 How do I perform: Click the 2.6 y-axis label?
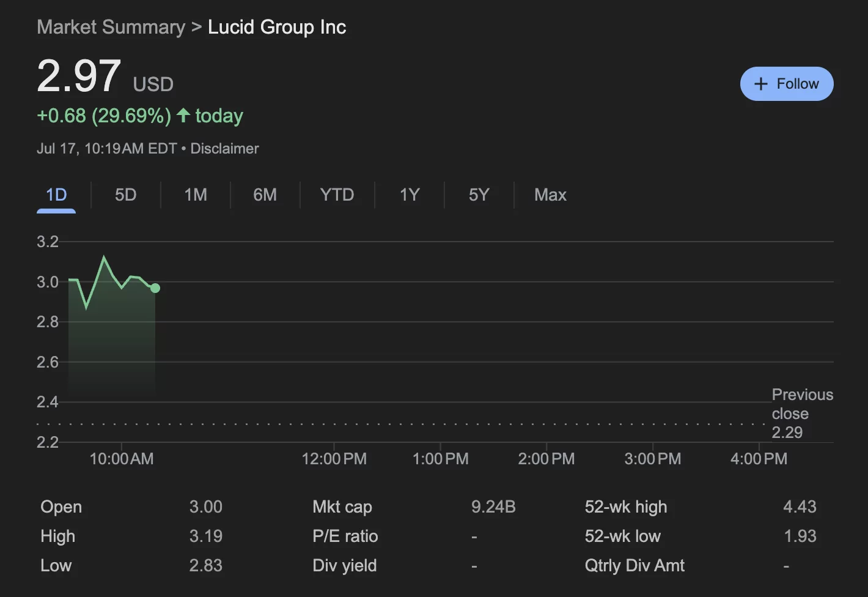point(48,362)
